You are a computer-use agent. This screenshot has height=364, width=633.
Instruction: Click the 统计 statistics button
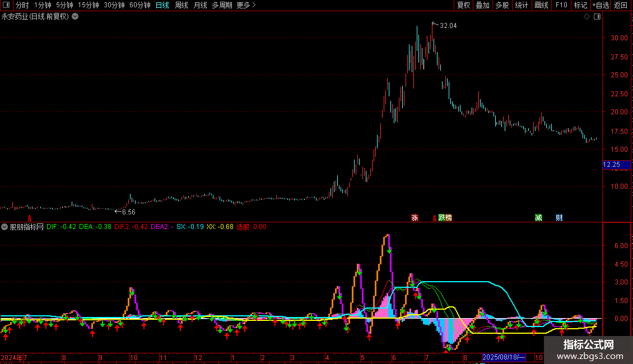(x=522, y=5)
